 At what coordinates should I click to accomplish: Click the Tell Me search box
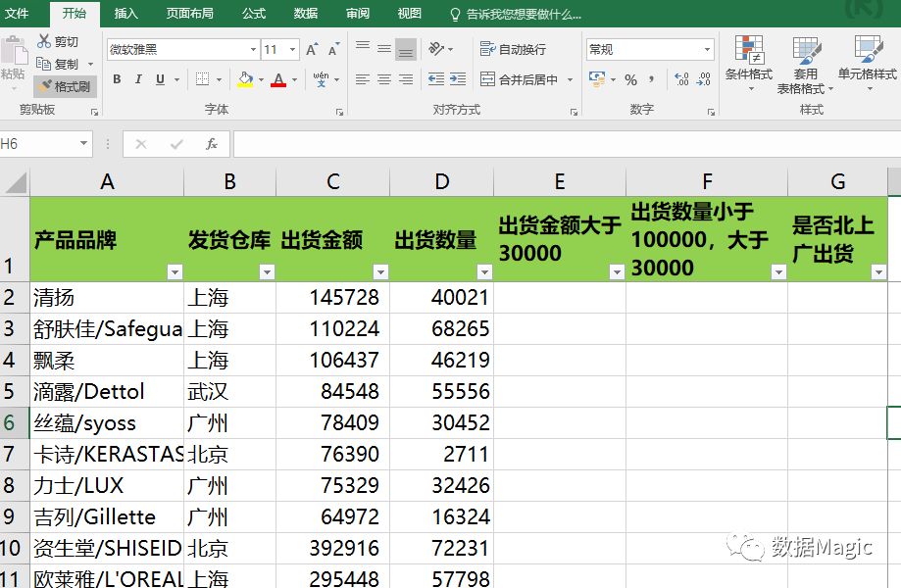[516, 14]
